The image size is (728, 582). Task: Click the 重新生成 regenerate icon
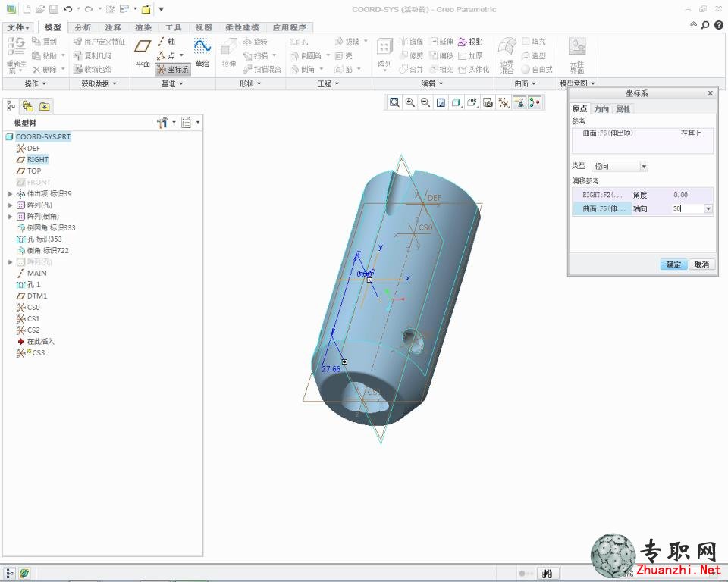pyautogui.click(x=16, y=55)
